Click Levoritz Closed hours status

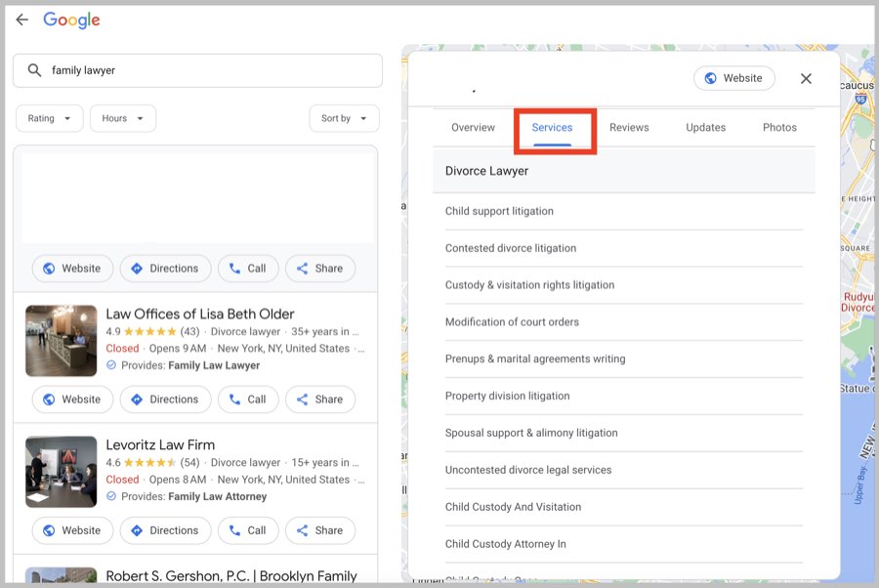point(122,480)
